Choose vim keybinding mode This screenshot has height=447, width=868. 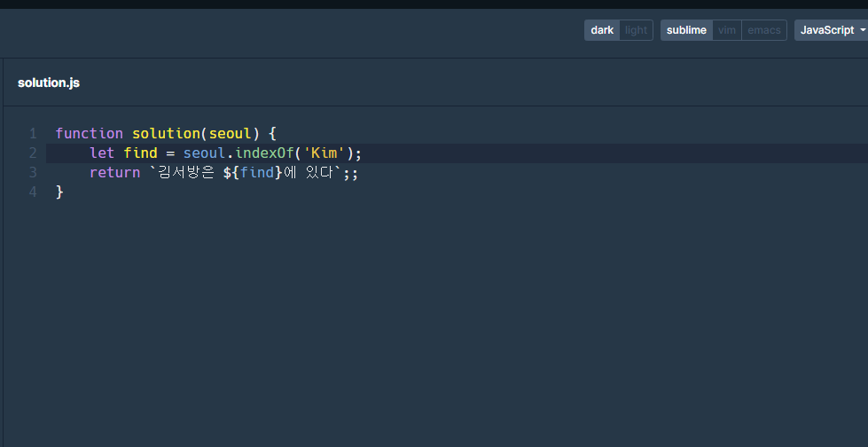tap(726, 30)
